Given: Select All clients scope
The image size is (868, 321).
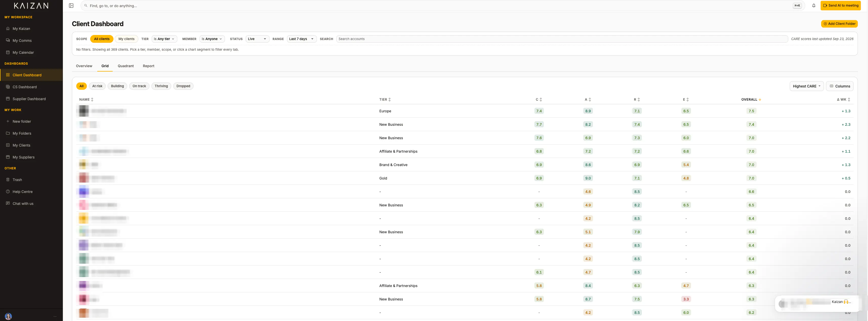Looking at the screenshot, I should point(102,39).
